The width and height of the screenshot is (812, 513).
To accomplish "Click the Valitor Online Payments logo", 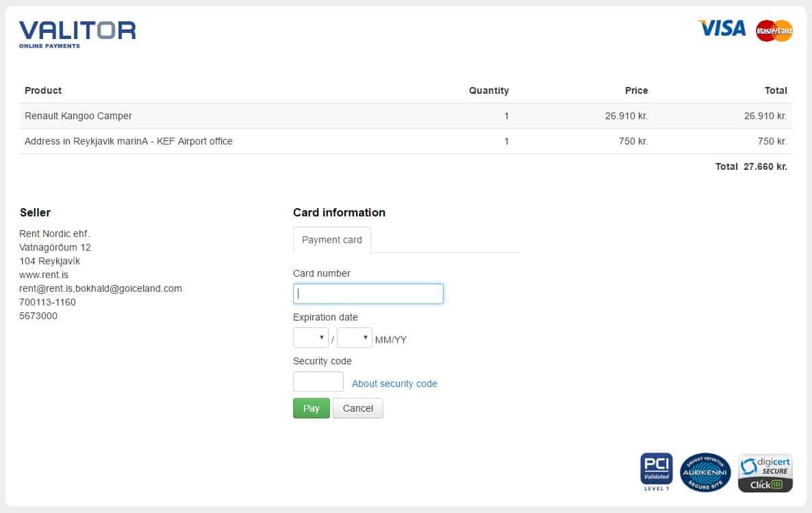I will (77, 34).
